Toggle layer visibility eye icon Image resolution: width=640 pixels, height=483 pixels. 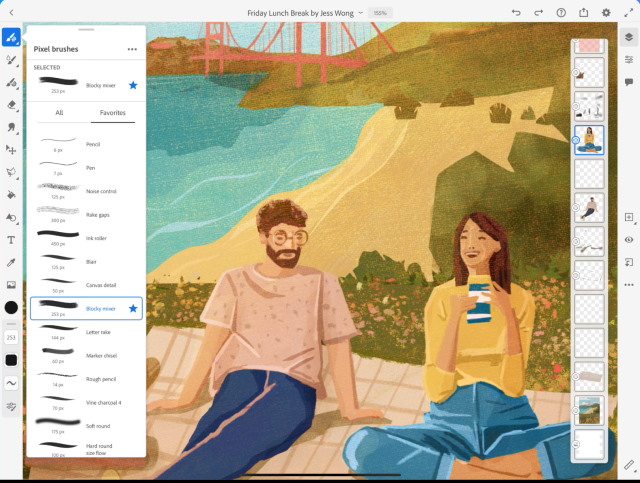(629, 240)
